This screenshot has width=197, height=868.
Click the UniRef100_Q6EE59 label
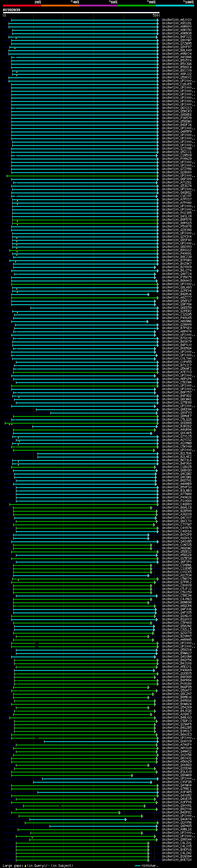pyautogui.click(x=177, y=308)
